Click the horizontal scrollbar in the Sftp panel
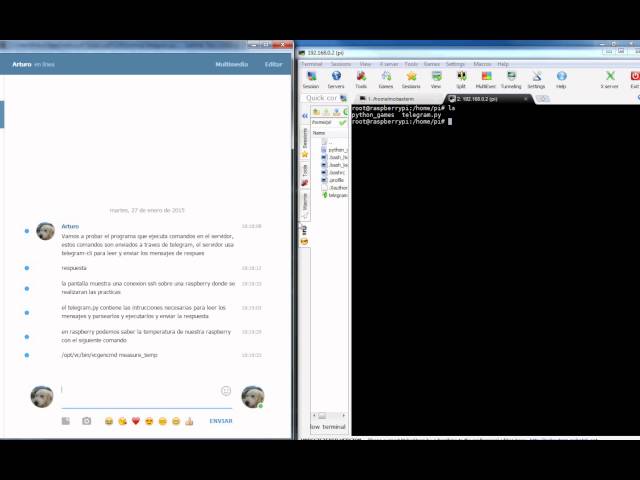The image size is (640, 480). pos(329,416)
